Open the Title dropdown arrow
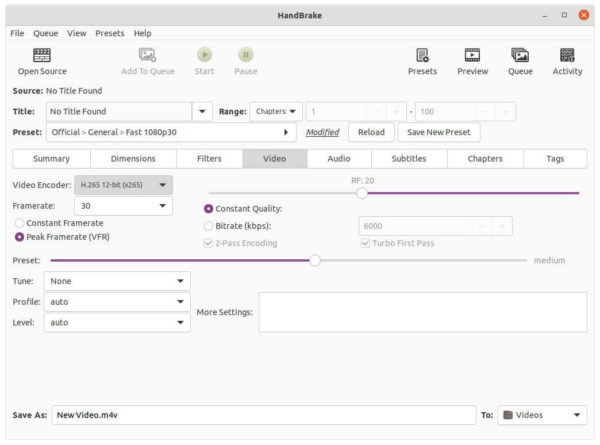 pos(202,111)
